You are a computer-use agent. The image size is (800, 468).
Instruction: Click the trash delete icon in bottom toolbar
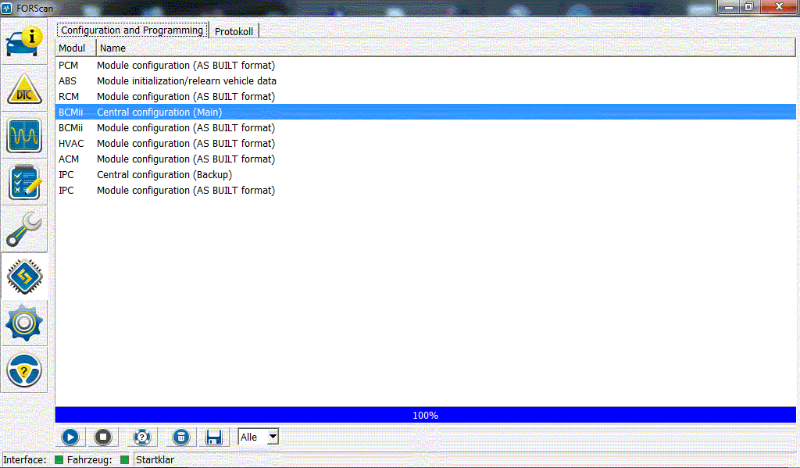click(x=180, y=437)
